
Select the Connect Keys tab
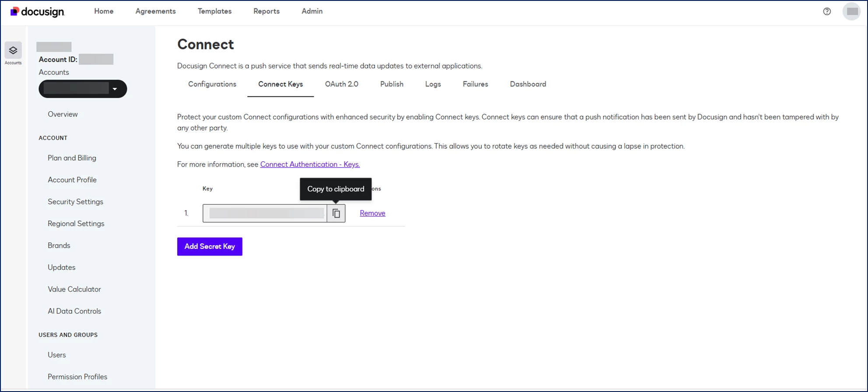[x=280, y=84]
